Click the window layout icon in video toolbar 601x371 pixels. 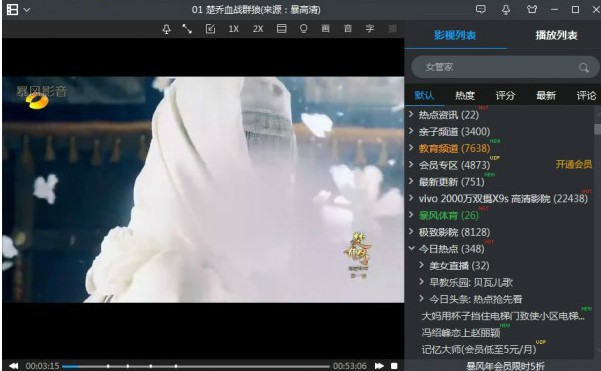pyautogui.click(x=282, y=28)
